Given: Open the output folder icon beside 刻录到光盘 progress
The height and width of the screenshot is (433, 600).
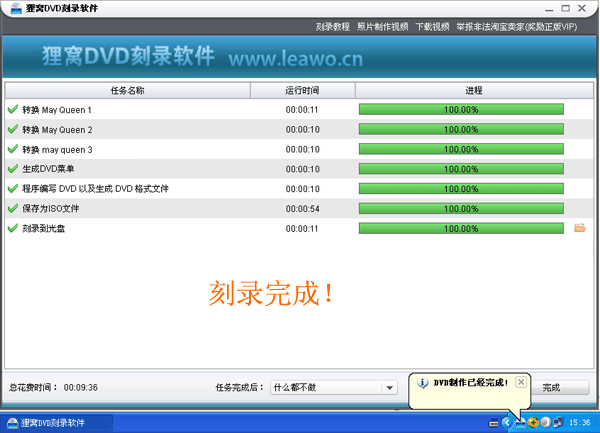Looking at the screenshot, I should (x=579, y=228).
